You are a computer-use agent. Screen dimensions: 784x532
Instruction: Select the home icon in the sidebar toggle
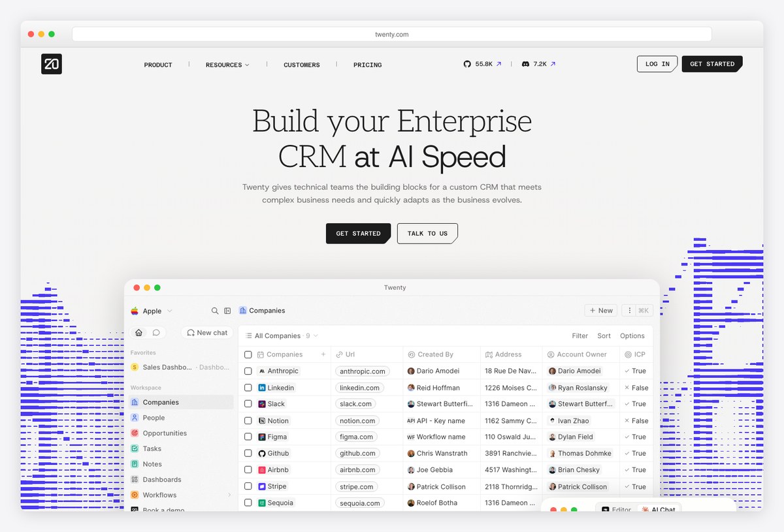tap(139, 332)
